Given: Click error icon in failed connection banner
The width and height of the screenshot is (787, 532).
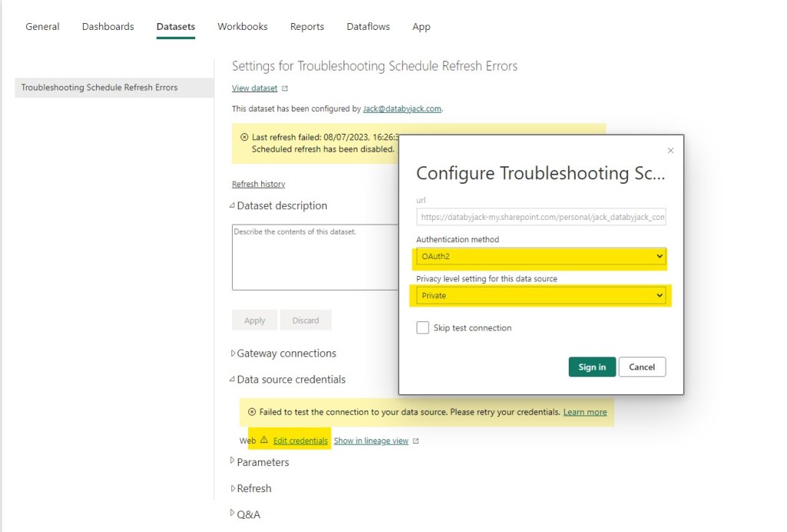Looking at the screenshot, I should (x=251, y=412).
